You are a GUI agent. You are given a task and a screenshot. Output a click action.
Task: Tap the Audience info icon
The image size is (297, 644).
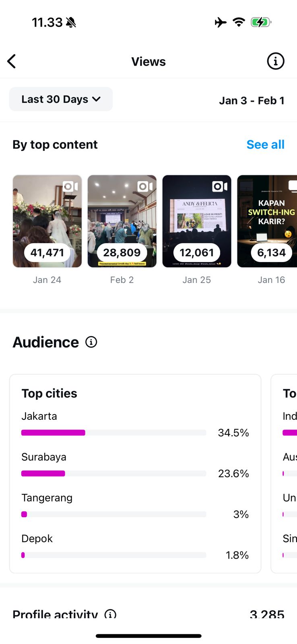click(x=91, y=342)
